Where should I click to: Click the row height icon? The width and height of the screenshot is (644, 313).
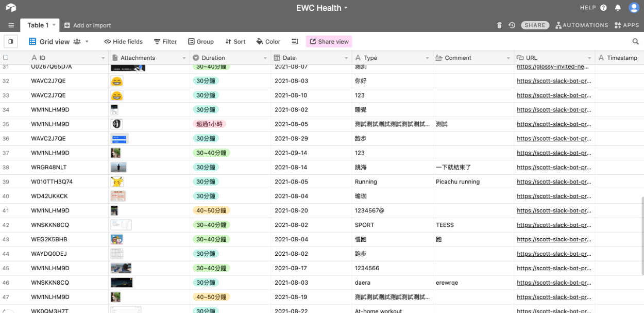point(295,42)
